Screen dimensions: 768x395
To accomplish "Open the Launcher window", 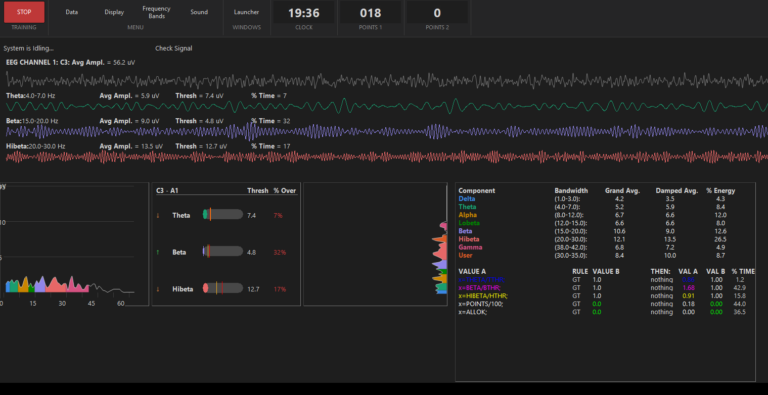I will pos(246,12).
